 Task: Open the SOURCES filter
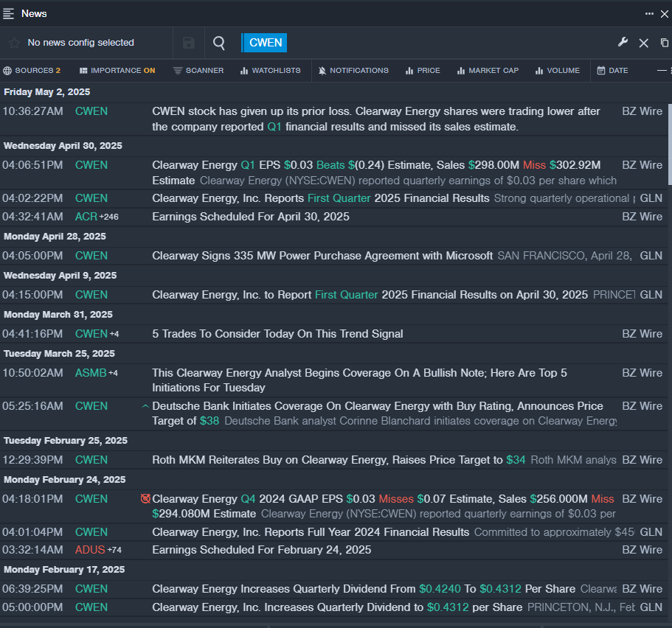tap(32, 70)
